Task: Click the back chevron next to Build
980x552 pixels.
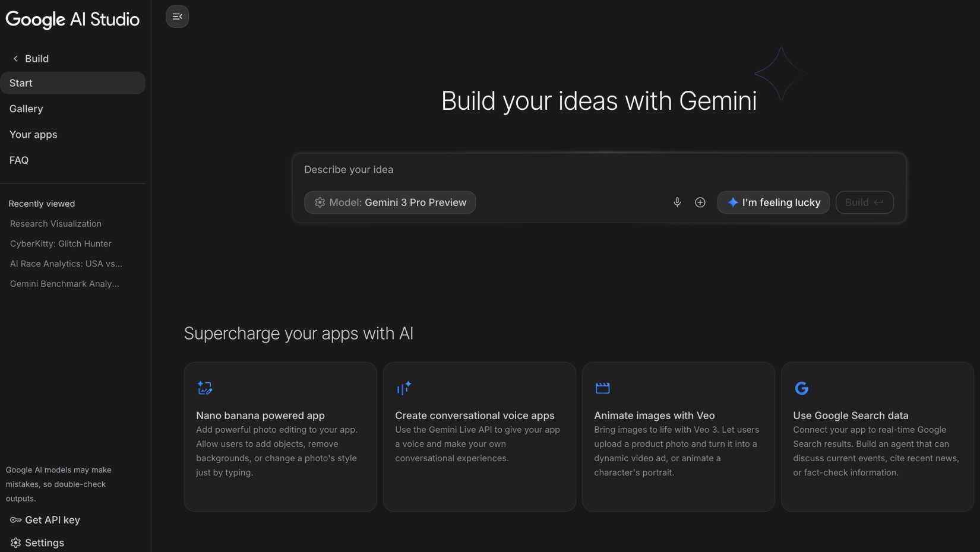Action: click(x=14, y=58)
